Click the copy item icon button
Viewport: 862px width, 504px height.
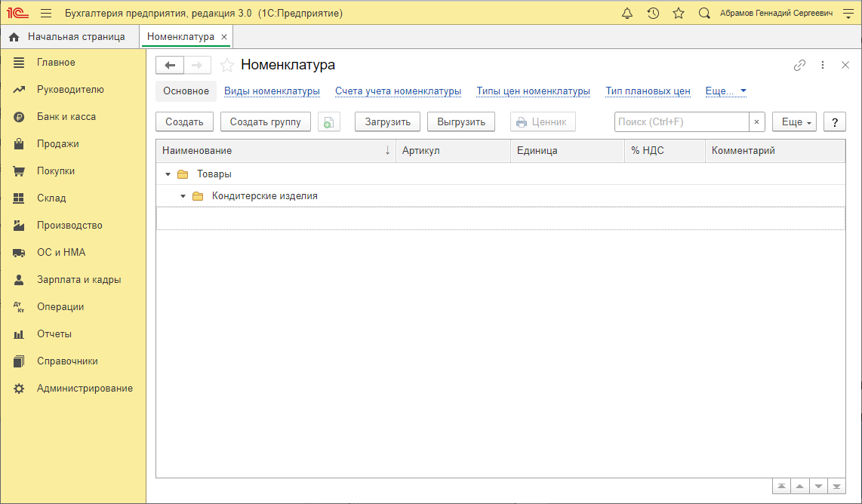[x=329, y=122]
